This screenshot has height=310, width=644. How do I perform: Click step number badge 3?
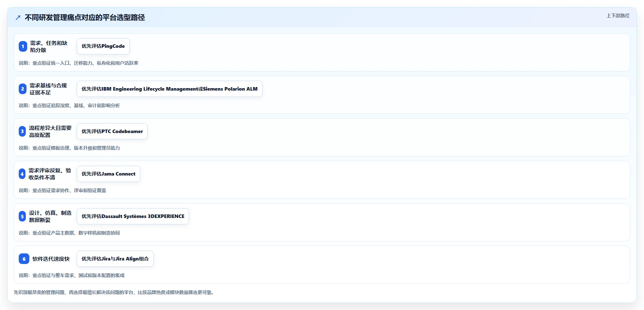click(22, 131)
